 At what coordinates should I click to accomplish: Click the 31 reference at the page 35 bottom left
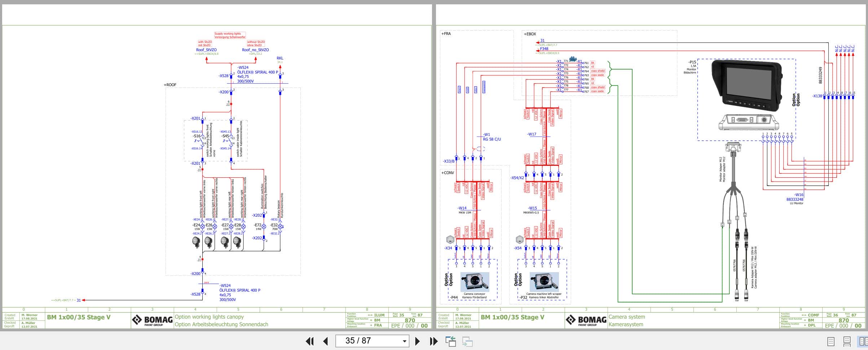click(x=79, y=300)
